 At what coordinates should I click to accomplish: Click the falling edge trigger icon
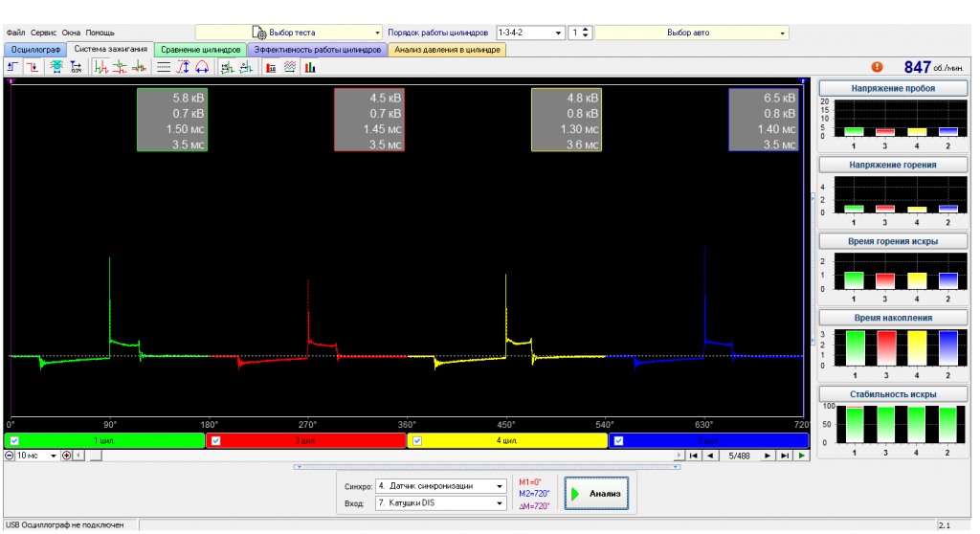(x=33, y=67)
